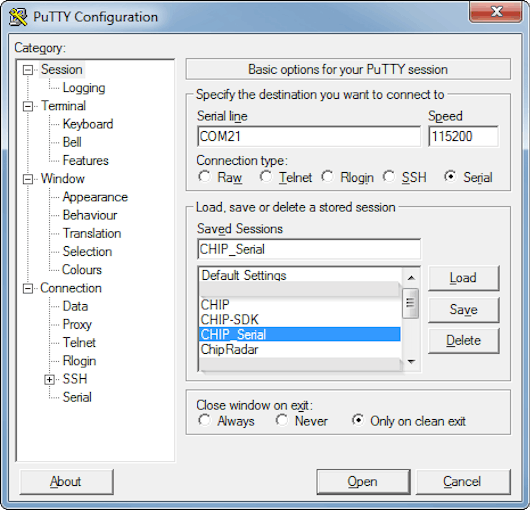The width and height of the screenshot is (530, 510).
Task: Click the Open button to connect
Action: tap(363, 482)
